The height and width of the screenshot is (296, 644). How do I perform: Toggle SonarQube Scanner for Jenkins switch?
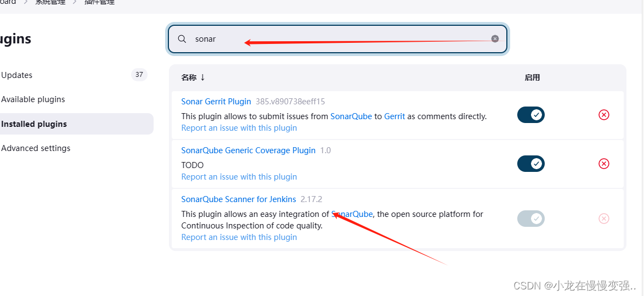coord(530,219)
